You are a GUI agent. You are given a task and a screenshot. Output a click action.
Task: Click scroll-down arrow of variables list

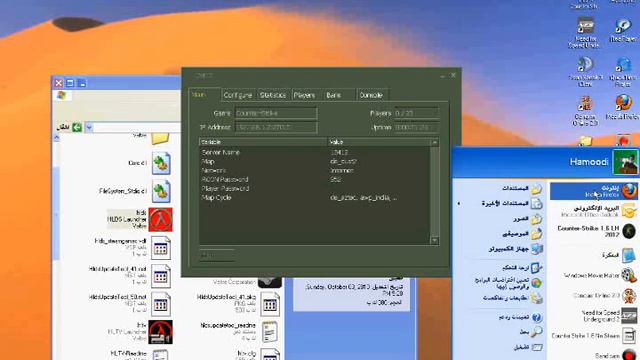[435, 240]
